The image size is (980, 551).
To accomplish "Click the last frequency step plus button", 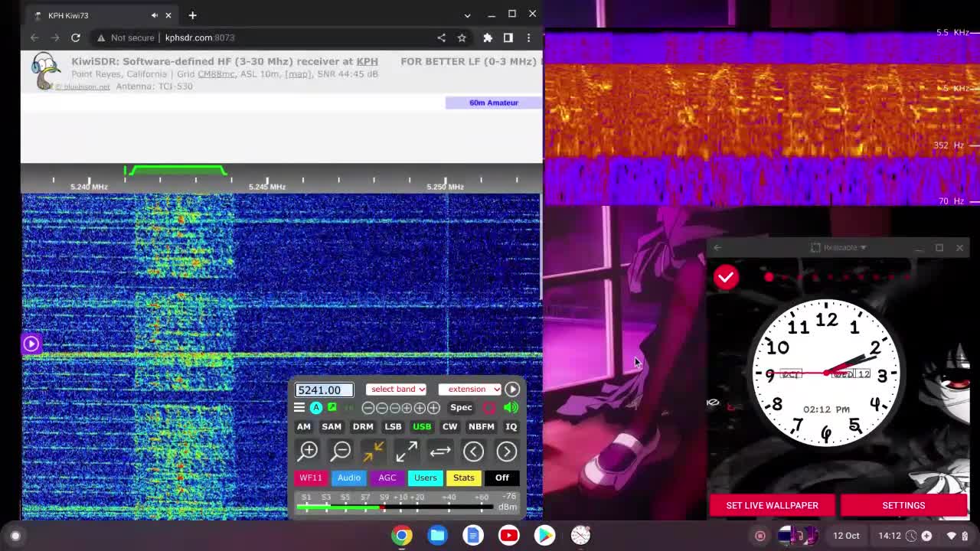I will [x=433, y=408].
